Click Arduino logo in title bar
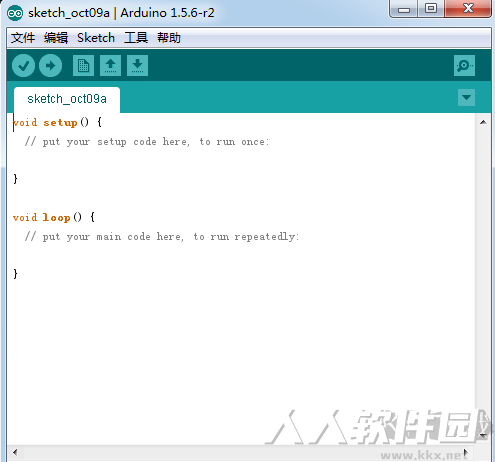This screenshot has width=495, height=462. 15,13
